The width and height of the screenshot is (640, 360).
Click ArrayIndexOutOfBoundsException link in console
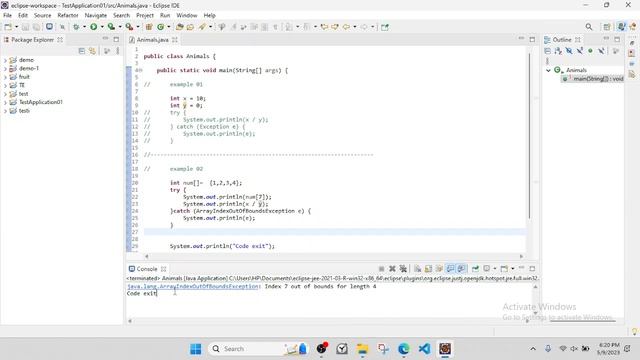193,287
